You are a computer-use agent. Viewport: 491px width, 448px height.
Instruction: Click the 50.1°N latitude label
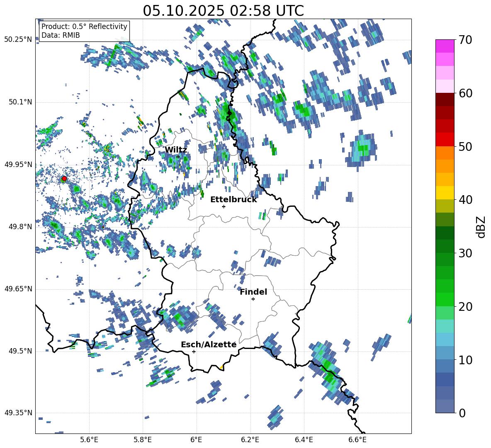click(21, 102)
